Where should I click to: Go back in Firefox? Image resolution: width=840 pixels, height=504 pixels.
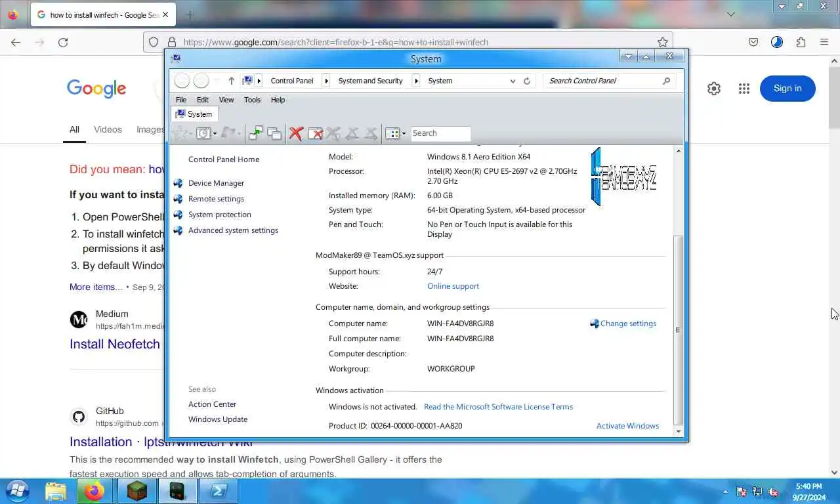16,42
